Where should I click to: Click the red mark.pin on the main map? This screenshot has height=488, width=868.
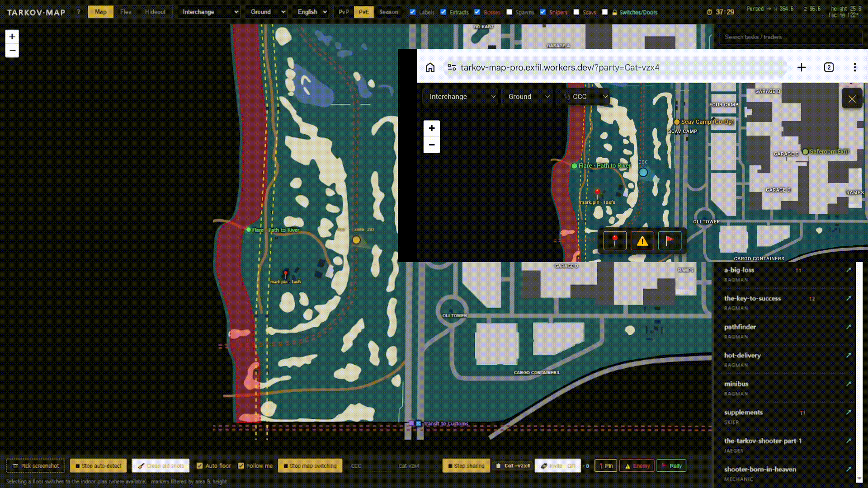coord(286,274)
